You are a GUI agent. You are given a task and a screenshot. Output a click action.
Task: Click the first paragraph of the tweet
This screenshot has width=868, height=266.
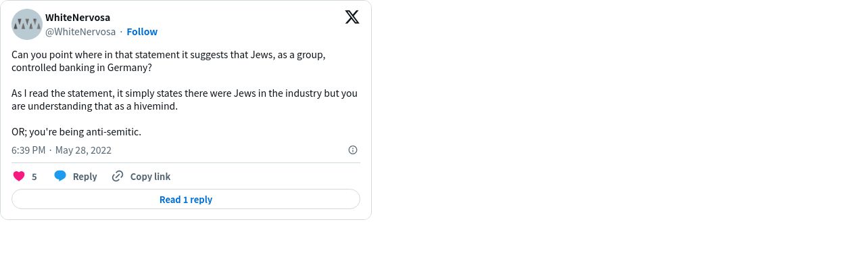(168, 61)
